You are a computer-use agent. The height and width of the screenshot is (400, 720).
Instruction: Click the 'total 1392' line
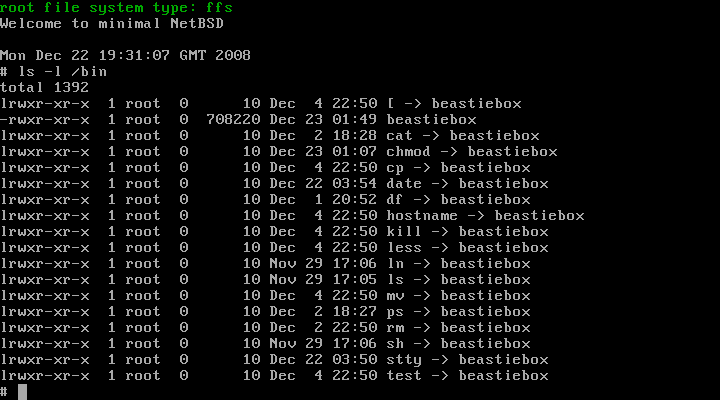45,88
